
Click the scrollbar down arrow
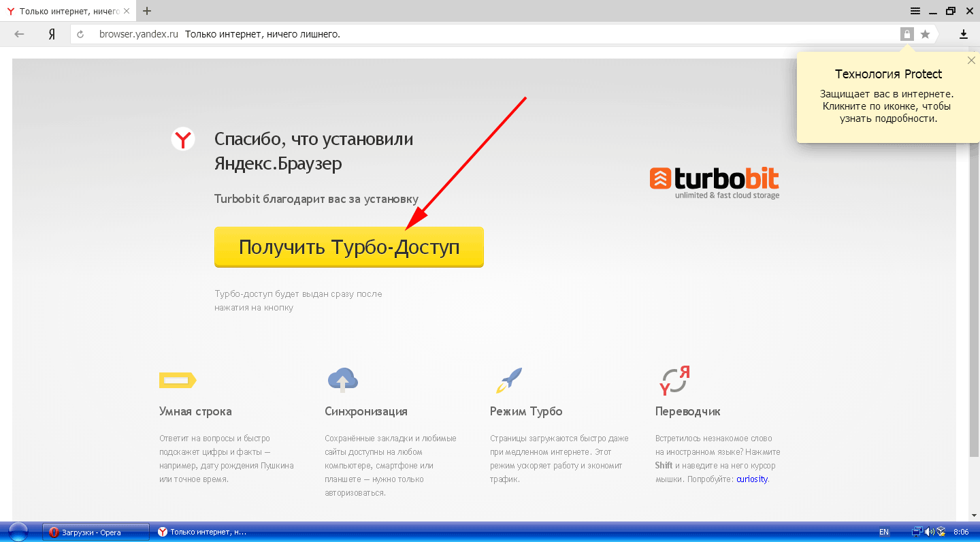(x=973, y=515)
